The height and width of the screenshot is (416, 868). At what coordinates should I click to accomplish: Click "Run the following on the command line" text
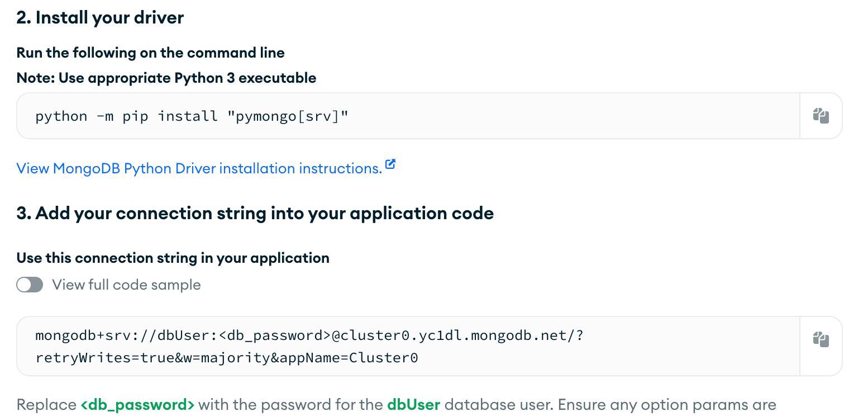click(150, 53)
